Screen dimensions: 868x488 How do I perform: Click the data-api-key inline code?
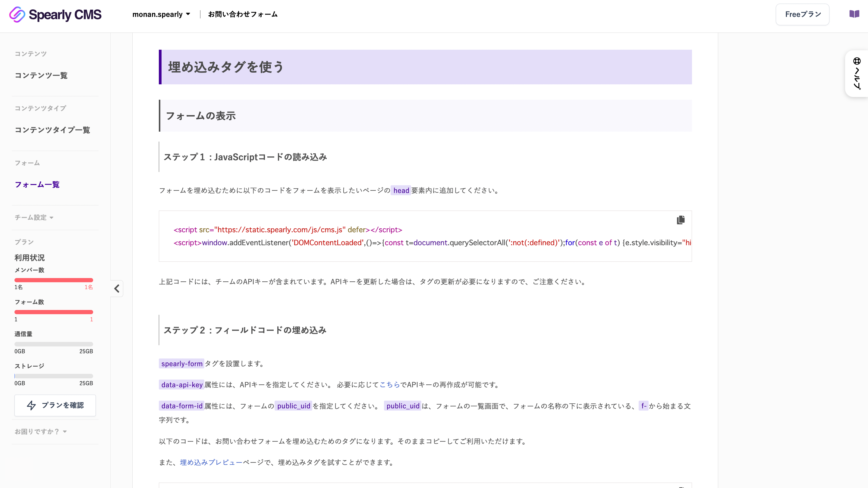182,385
